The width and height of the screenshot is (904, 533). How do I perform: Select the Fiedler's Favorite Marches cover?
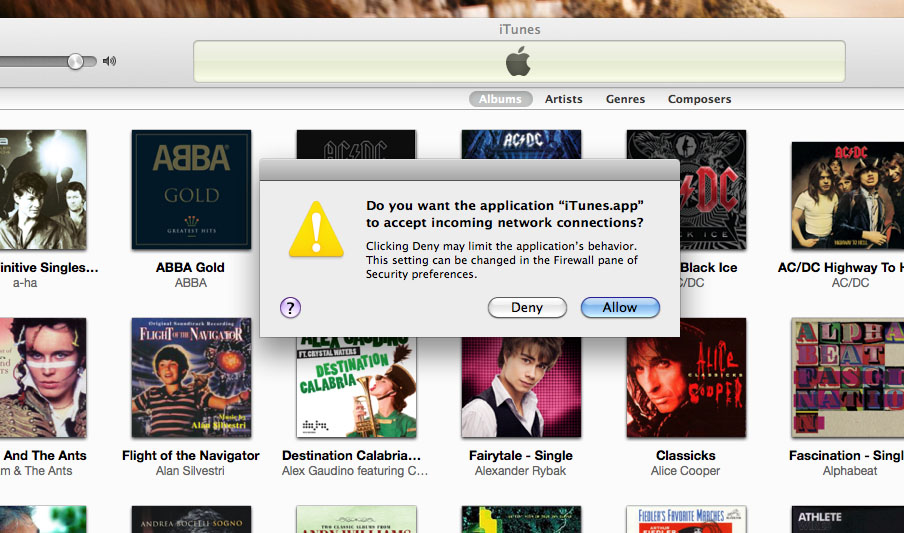click(x=686, y=520)
